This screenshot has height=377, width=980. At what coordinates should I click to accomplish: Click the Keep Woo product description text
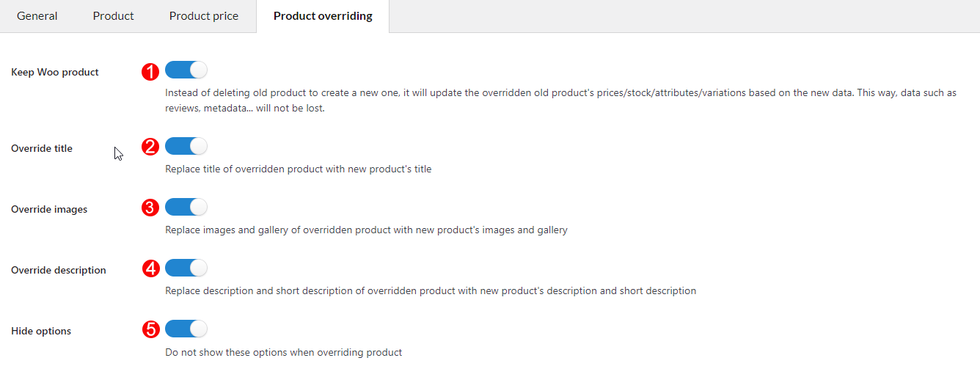pos(561,100)
